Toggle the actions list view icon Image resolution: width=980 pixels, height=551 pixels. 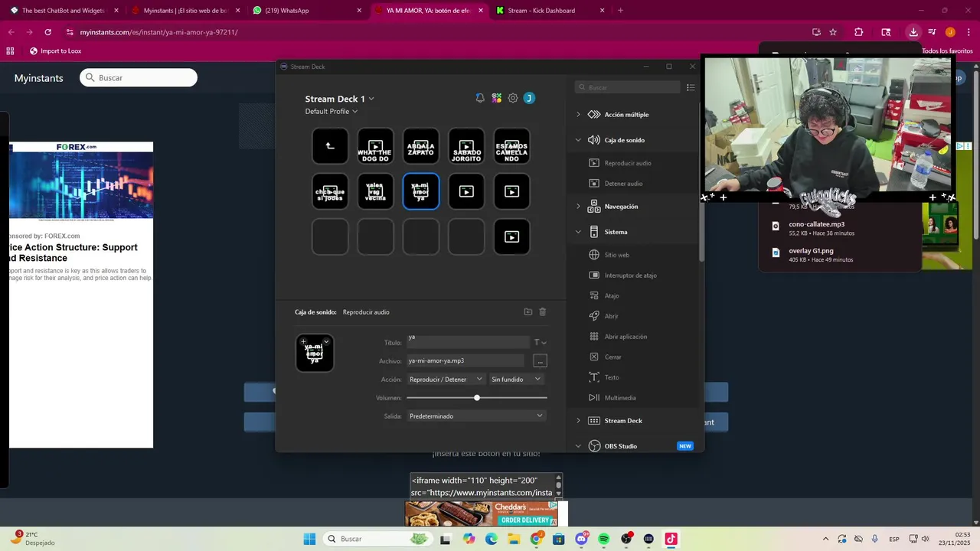[x=691, y=87]
